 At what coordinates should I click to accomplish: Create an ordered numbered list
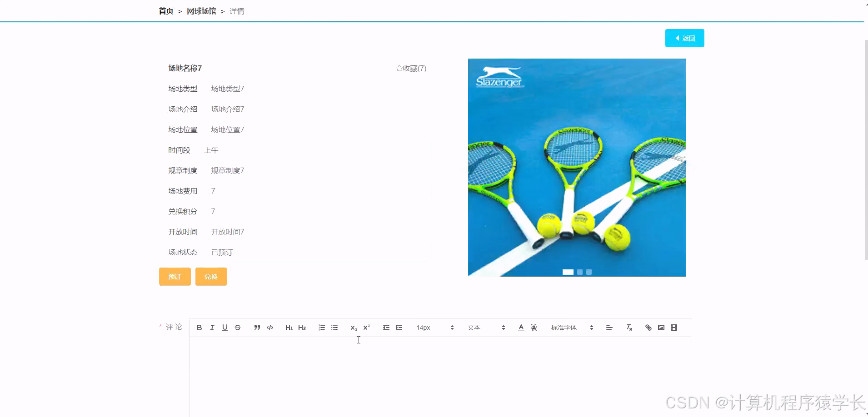[322, 328]
